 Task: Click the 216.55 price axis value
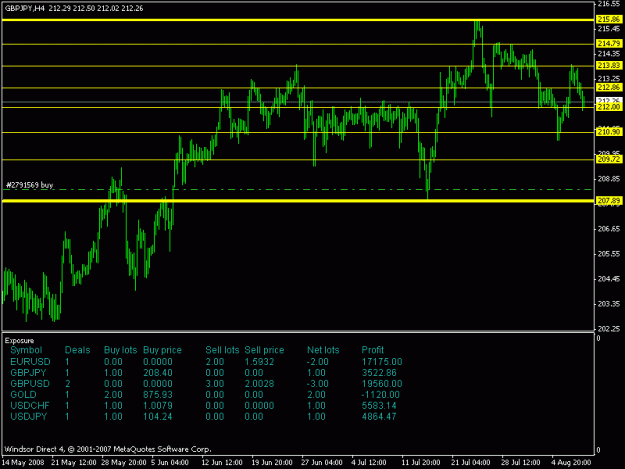tap(609, 4)
